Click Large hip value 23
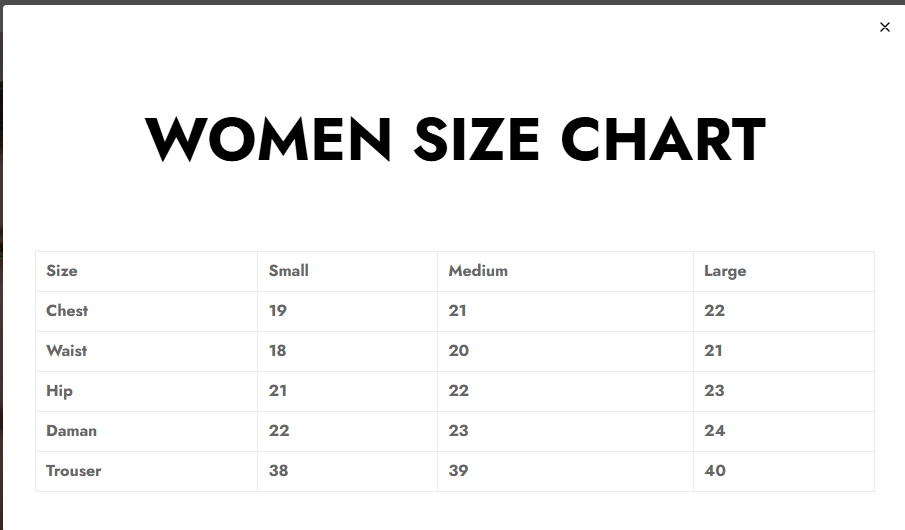This screenshot has width=905, height=530. click(714, 391)
